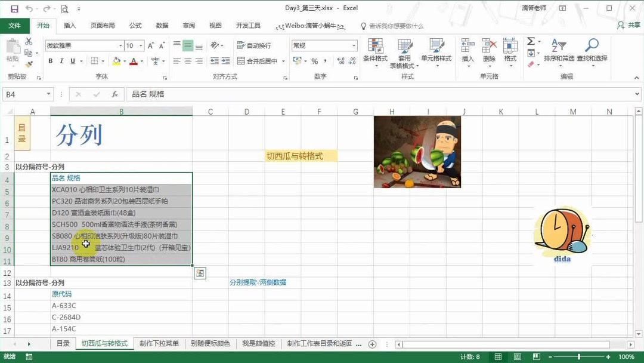Click the Percent style % icon
This screenshot has height=363, width=644.
click(x=314, y=61)
